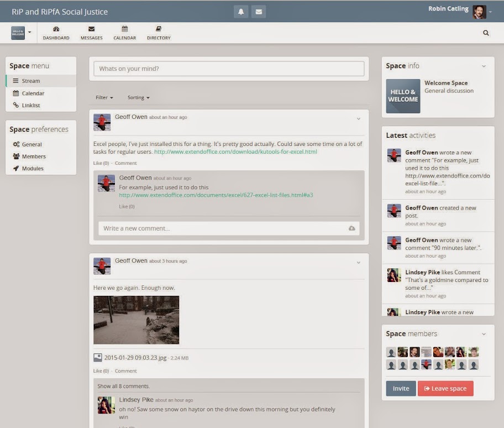Image resolution: width=504 pixels, height=428 pixels.
Task: Click the Whats on your mind field
Action: pos(229,69)
